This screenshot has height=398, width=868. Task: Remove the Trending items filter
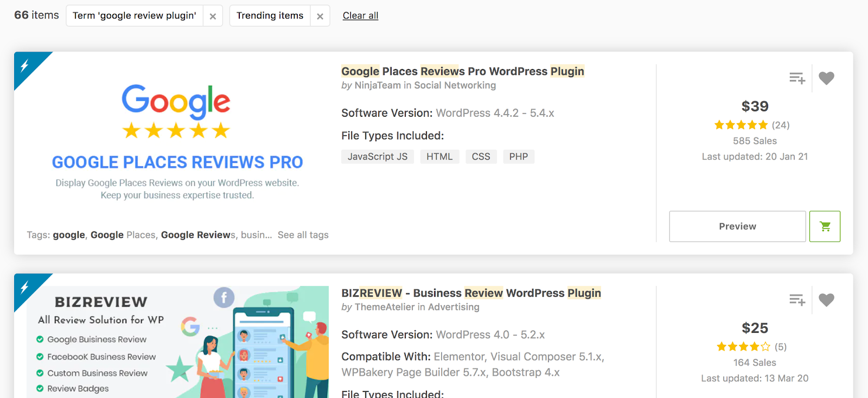pos(320,16)
